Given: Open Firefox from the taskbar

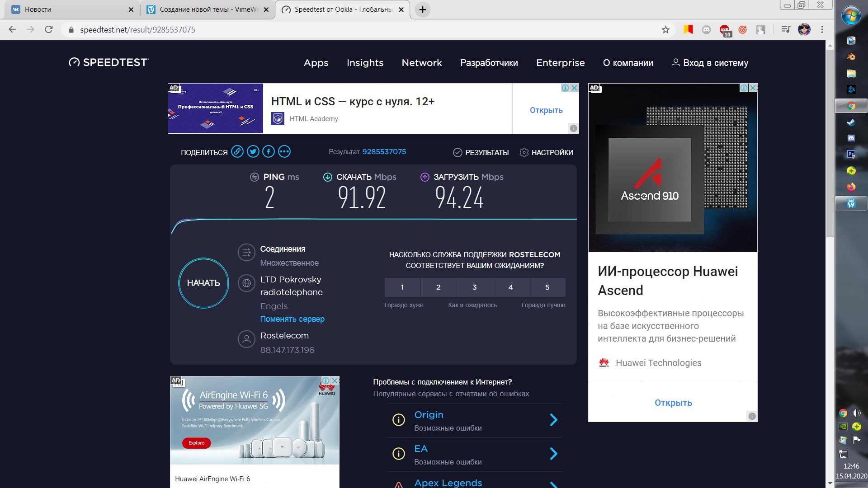Looking at the screenshot, I should (x=851, y=187).
